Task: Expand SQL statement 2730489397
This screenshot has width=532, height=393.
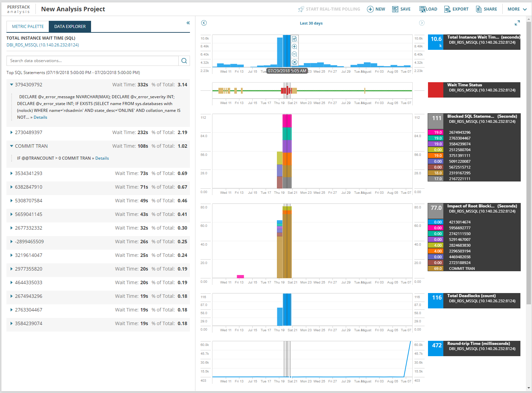Action: (12, 132)
